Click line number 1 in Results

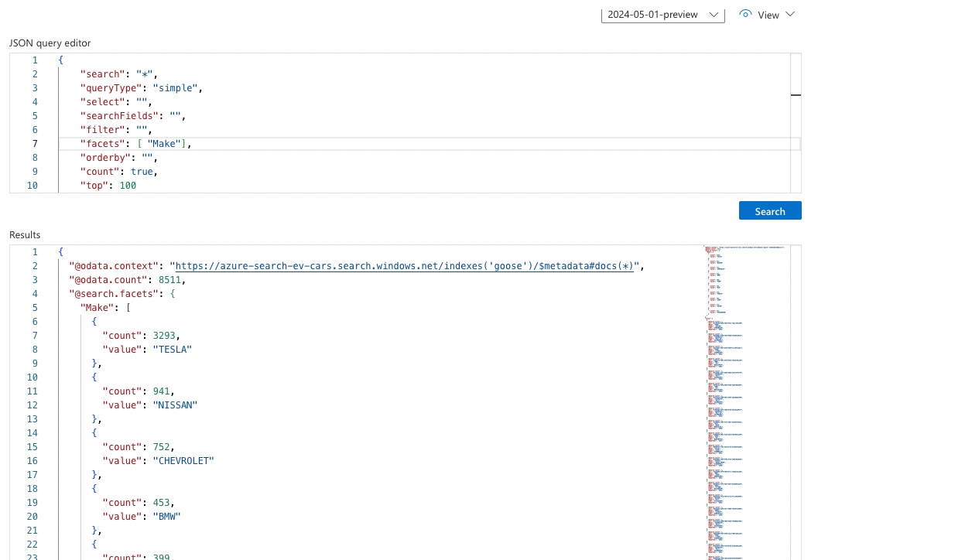34,251
